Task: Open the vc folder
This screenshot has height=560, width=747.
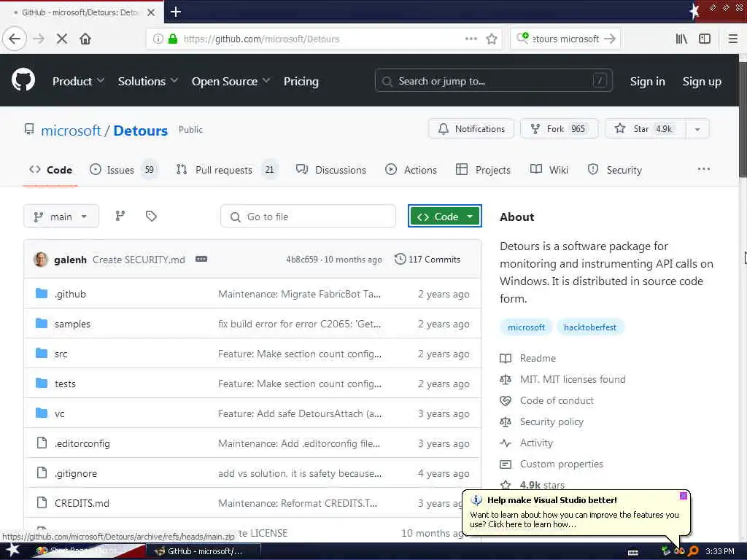Action: click(x=59, y=414)
